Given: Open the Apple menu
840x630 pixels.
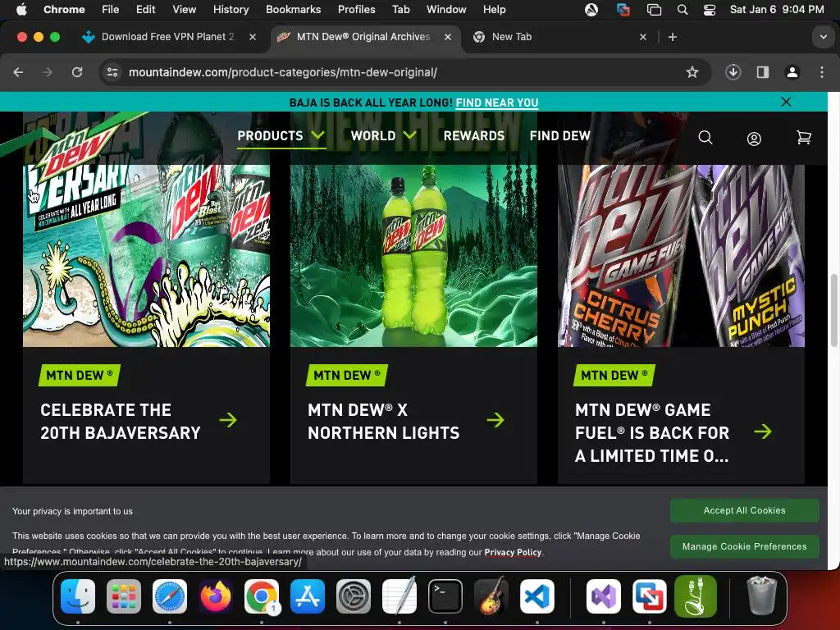Looking at the screenshot, I should click(x=21, y=9).
